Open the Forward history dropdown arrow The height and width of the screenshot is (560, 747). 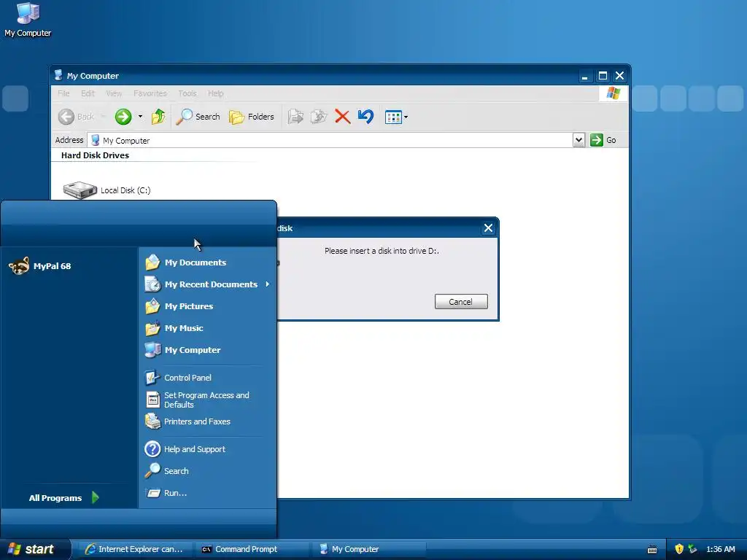(140, 117)
